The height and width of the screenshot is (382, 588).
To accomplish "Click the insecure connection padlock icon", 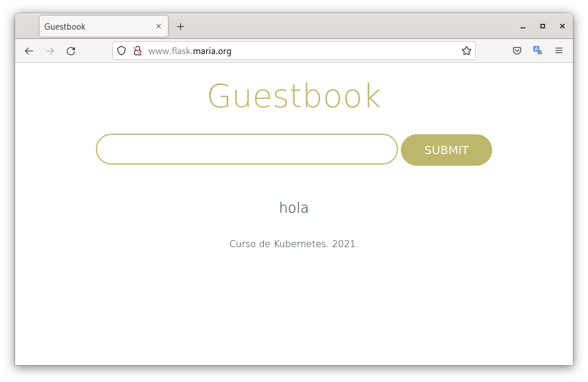I will pyautogui.click(x=138, y=51).
